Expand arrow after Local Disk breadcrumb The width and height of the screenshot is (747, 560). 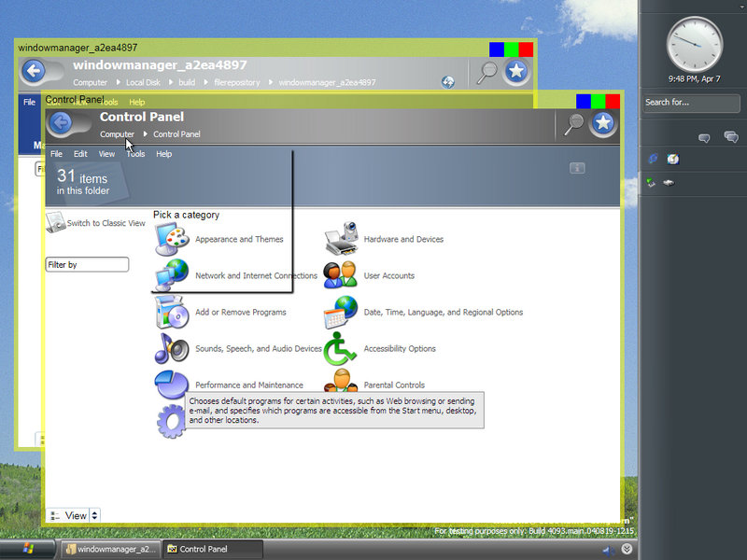171,82
